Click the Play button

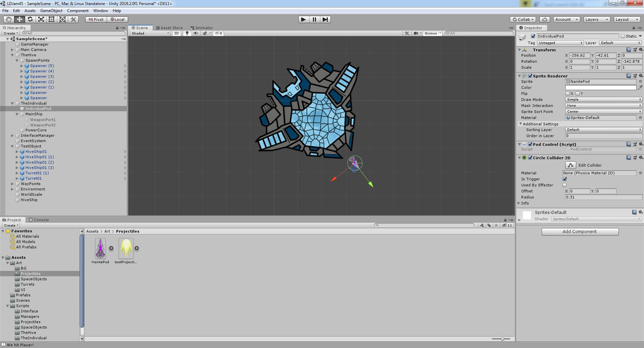tap(304, 19)
